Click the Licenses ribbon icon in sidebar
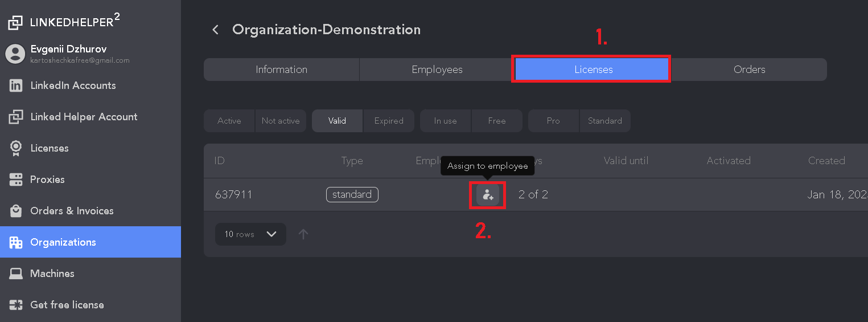This screenshot has width=868, height=322. click(16, 148)
